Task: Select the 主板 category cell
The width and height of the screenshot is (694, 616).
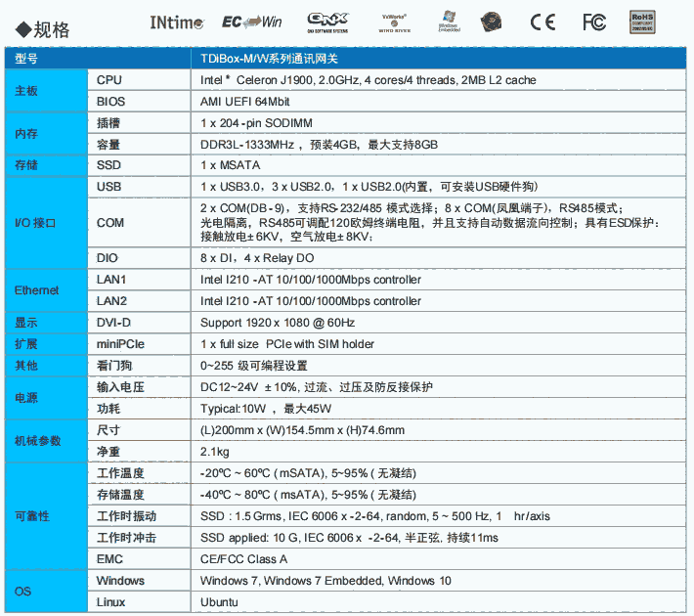Action: [x=27, y=91]
